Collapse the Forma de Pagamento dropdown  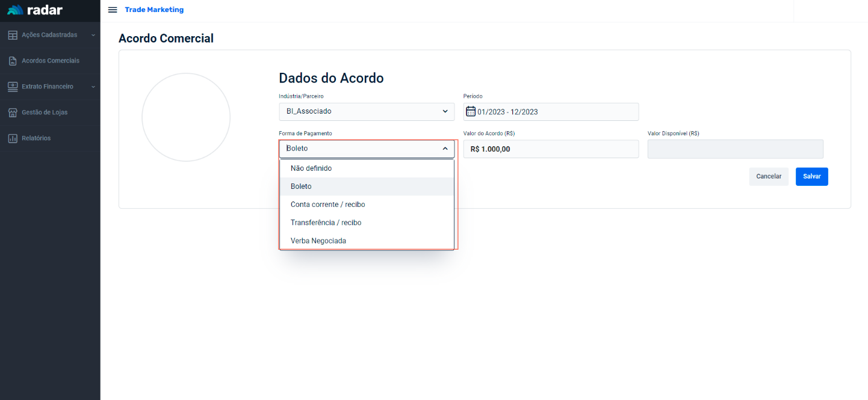[445, 149]
